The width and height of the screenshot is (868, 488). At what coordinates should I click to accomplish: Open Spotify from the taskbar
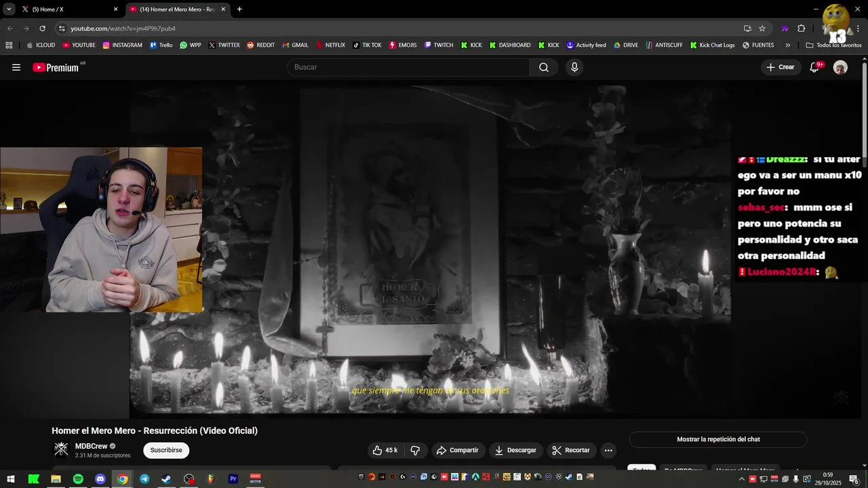(78, 479)
